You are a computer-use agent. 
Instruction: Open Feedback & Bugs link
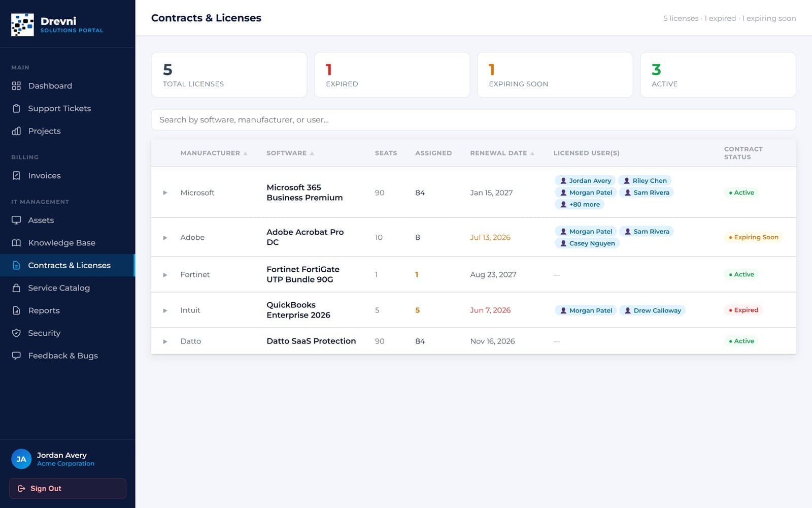coord(67,356)
